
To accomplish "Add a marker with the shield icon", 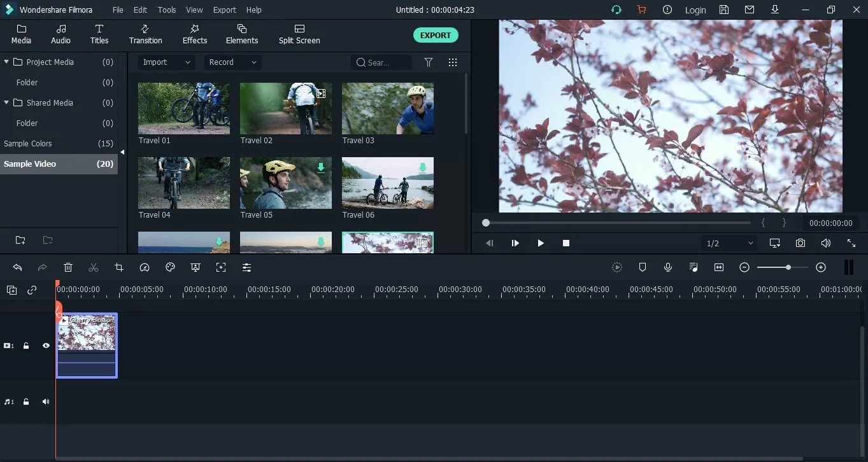I will (643, 267).
